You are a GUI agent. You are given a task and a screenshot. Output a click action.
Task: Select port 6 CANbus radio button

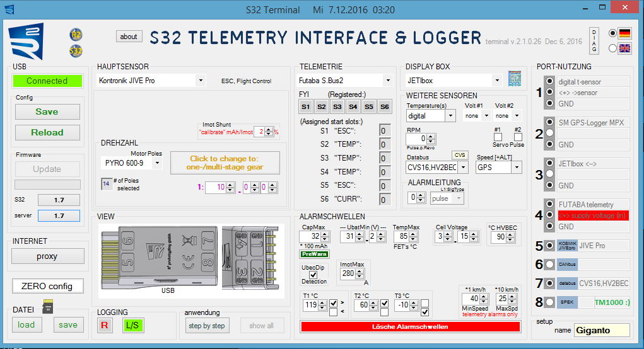(549, 265)
